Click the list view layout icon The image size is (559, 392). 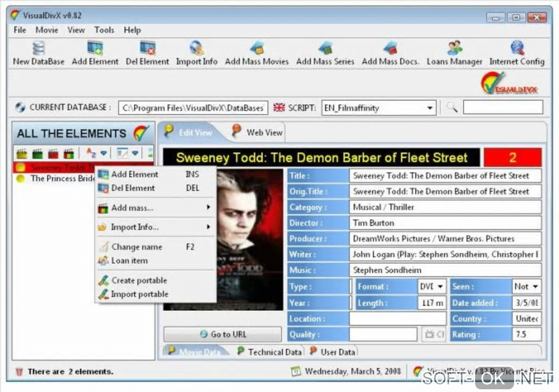[x=122, y=154]
